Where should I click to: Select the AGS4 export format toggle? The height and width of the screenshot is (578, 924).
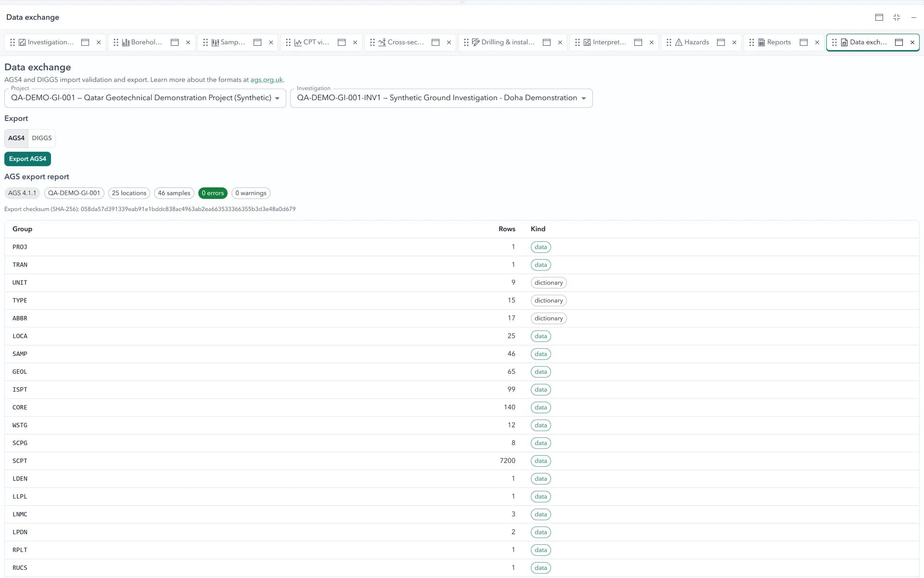tap(16, 138)
